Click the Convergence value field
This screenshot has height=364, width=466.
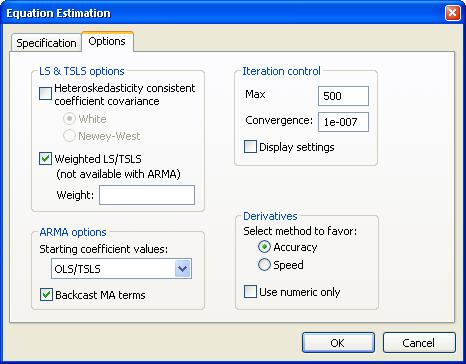(343, 122)
